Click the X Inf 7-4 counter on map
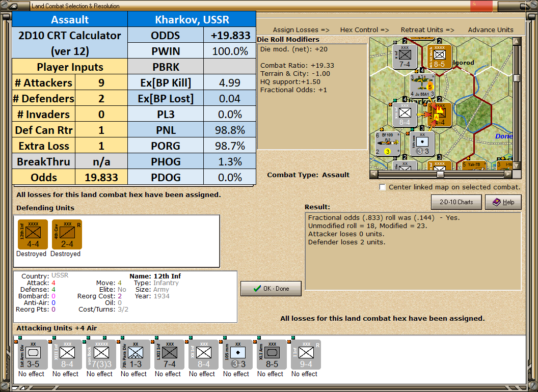The height and width of the screenshot is (392, 538). [405, 57]
